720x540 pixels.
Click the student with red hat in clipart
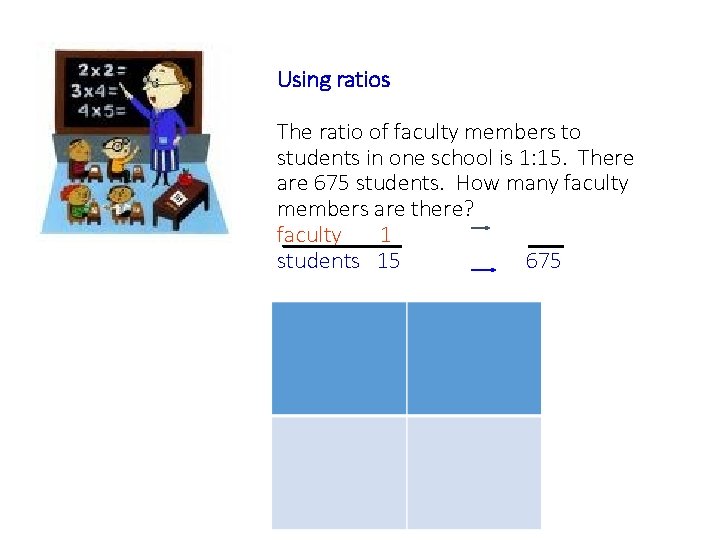click(x=78, y=202)
